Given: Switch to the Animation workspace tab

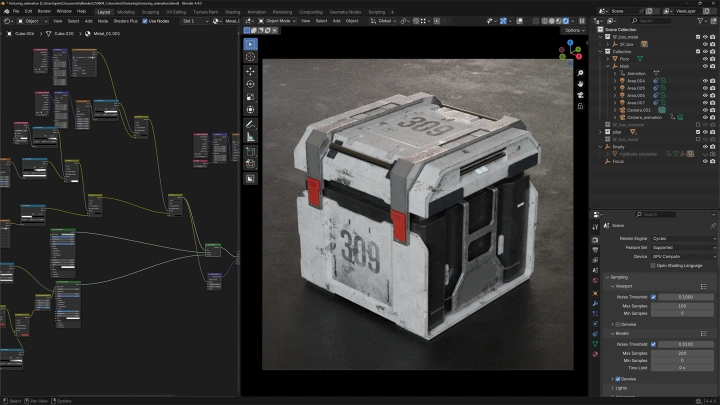Looking at the screenshot, I should 256,11.
